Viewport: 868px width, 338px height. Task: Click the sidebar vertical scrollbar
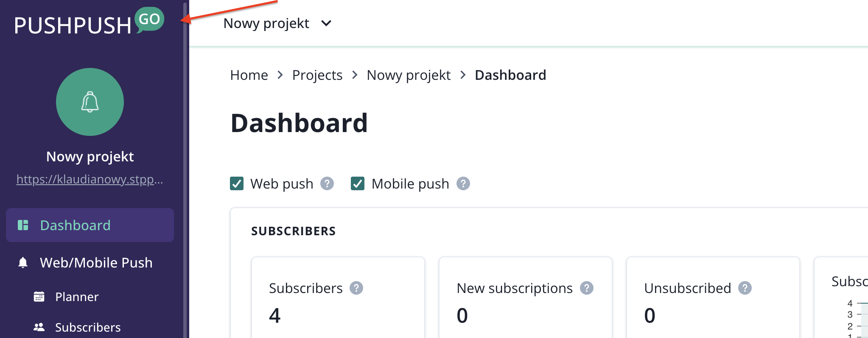tap(185, 170)
